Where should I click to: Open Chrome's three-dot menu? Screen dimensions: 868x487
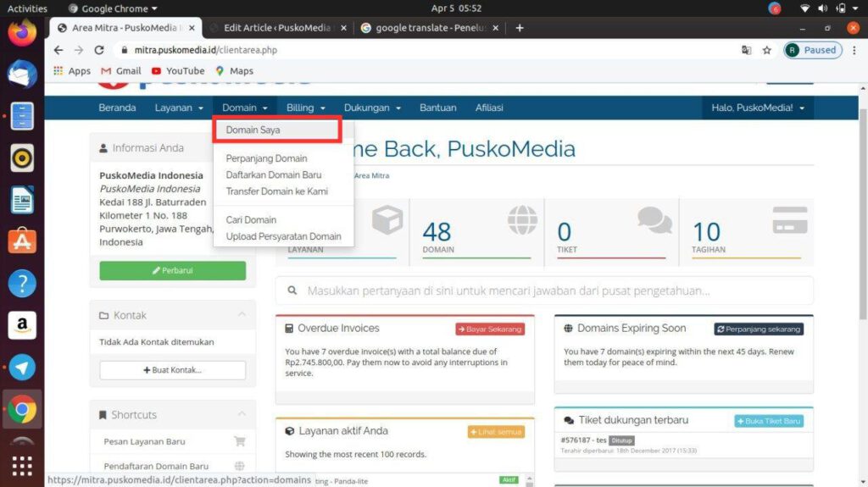854,50
